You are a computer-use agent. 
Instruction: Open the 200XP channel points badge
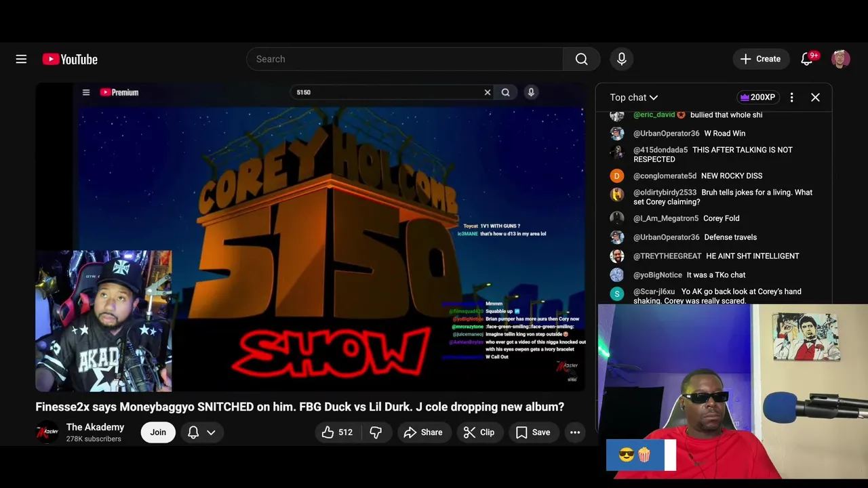(x=757, y=98)
